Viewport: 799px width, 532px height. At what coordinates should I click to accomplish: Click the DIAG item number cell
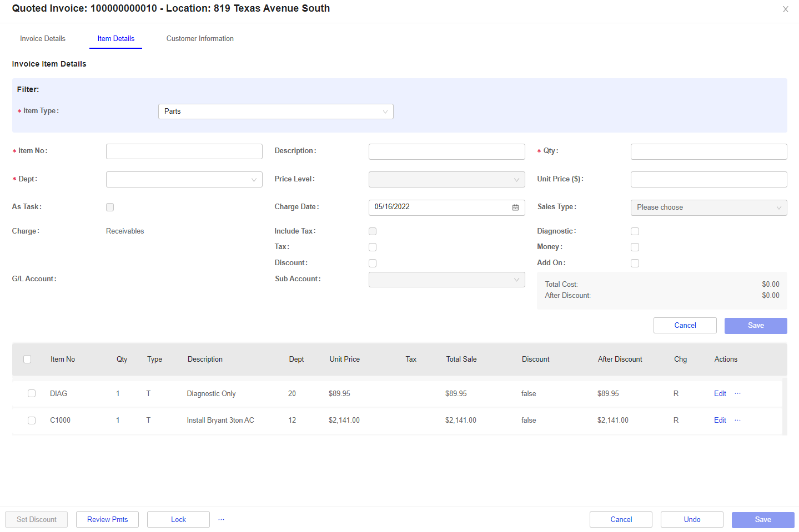(58, 393)
